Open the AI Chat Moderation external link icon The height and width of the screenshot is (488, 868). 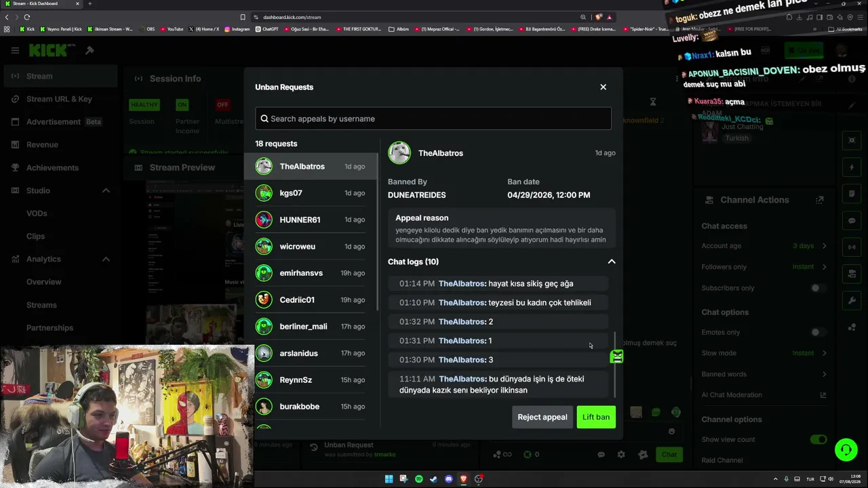point(823,395)
